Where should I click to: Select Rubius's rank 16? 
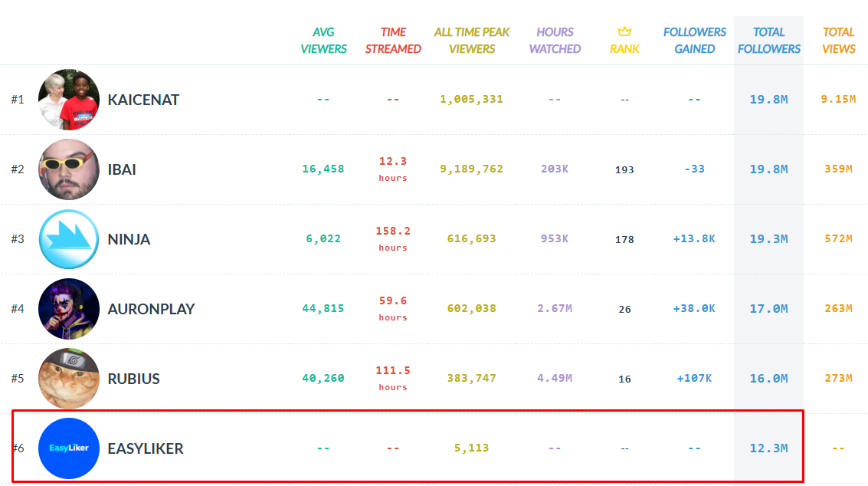pos(624,379)
